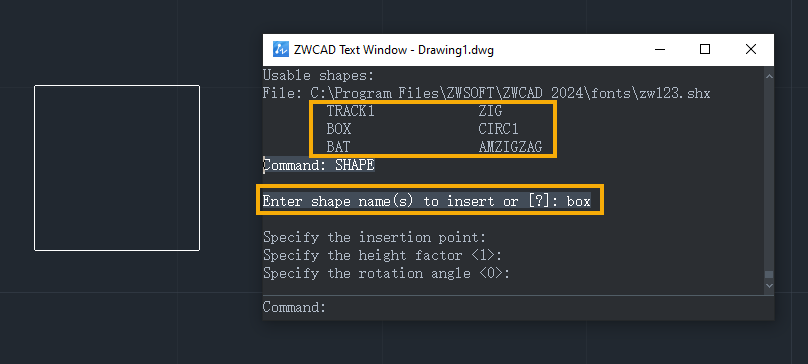The width and height of the screenshot is (808, 364).
Task: Click the BOX shape name in list
Action: [339, 129]
